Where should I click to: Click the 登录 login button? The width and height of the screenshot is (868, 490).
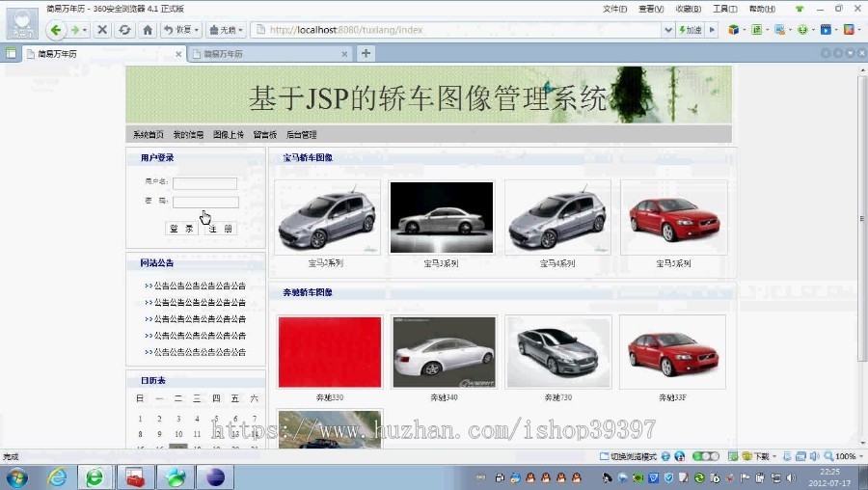point(181,228)
